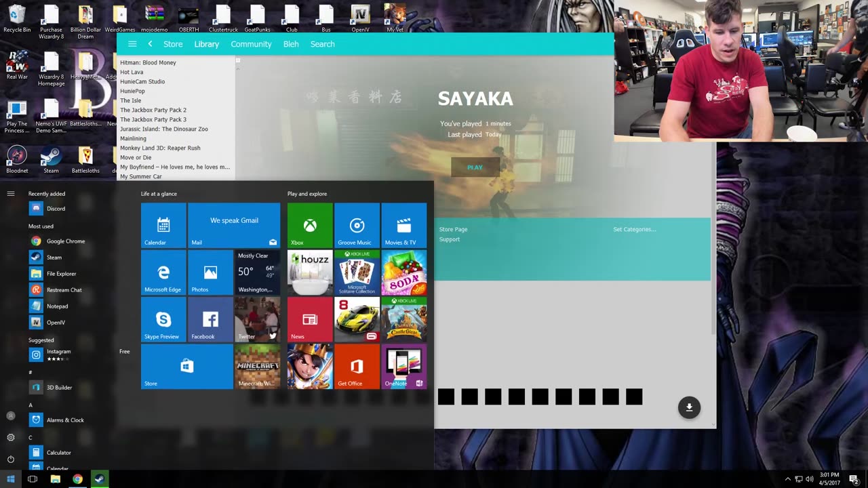Switch to the Community tab in Steam
868x488 pixels.
click(251, 44)
